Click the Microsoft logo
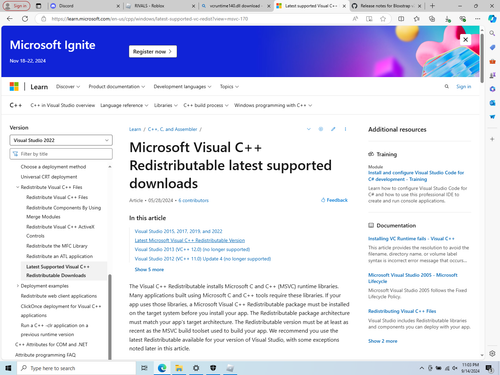Image resolution: width=500 pixels, height=375 pixels. [x=14, y=87]
